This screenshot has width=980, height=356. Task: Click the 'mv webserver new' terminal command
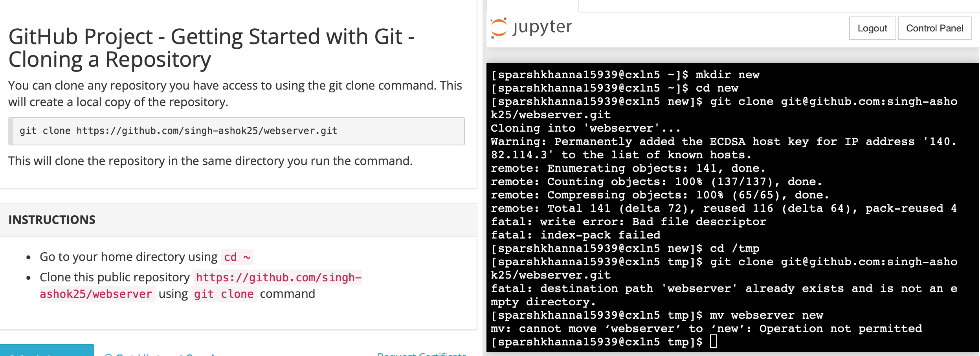pos(766,315)
